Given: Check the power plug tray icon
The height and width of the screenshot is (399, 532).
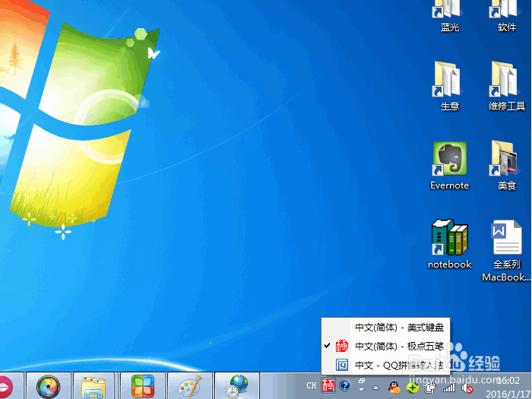Looking at the screenshot, I should point(430,388).
